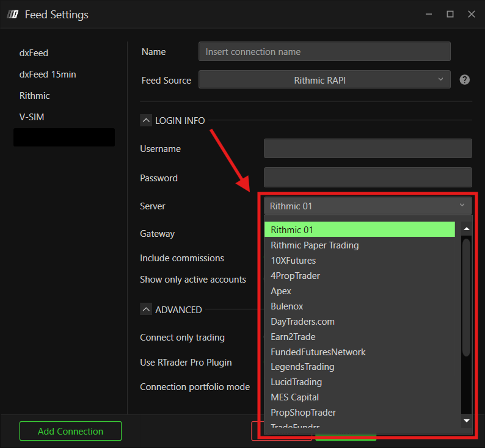The image size is (485, 448).
Task: Select V-SIM connection in sidebar
Action: pyautogui.click(x=32, y=117)
